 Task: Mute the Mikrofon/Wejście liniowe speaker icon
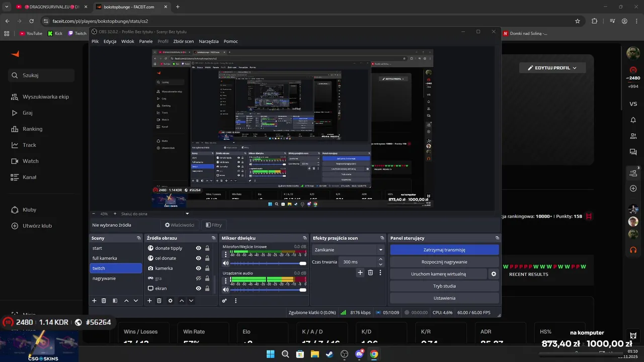tap(226, 263)
